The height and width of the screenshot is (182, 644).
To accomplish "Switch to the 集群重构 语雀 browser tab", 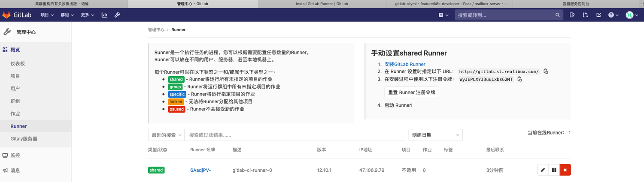I will (64, 4).
